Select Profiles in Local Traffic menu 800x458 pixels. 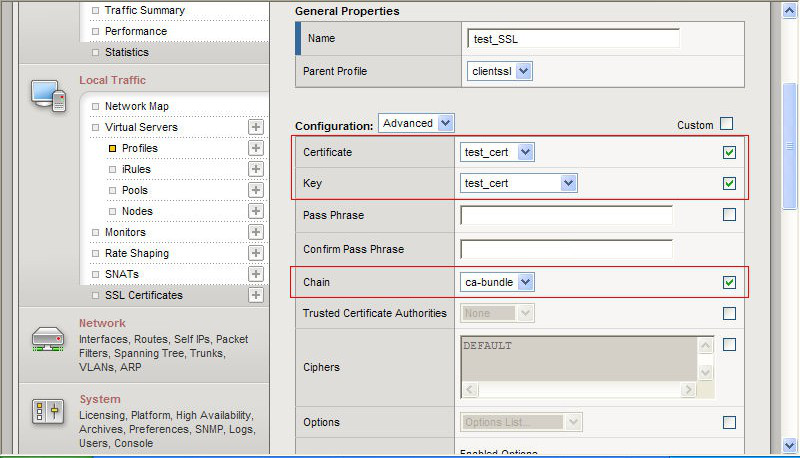point(139,148)
